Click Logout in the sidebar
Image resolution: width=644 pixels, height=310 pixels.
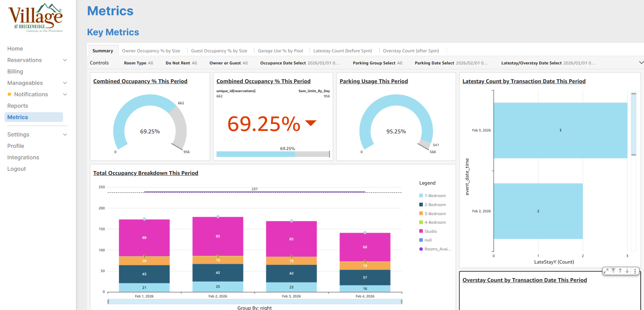(17, 169)
